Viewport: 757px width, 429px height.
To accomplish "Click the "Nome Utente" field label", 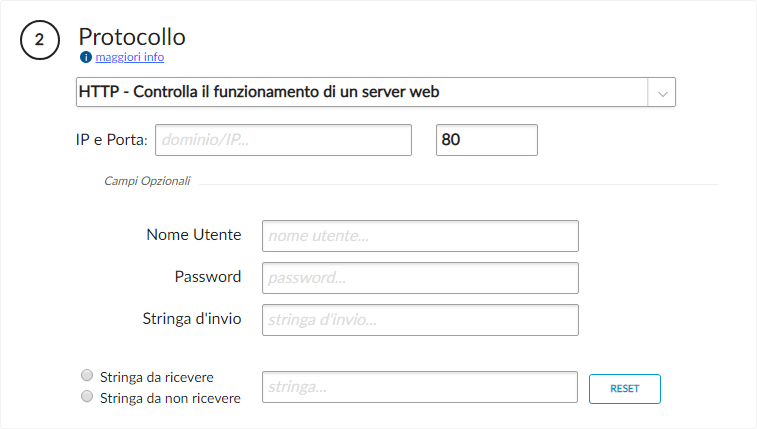I will [x=193, y=235].
